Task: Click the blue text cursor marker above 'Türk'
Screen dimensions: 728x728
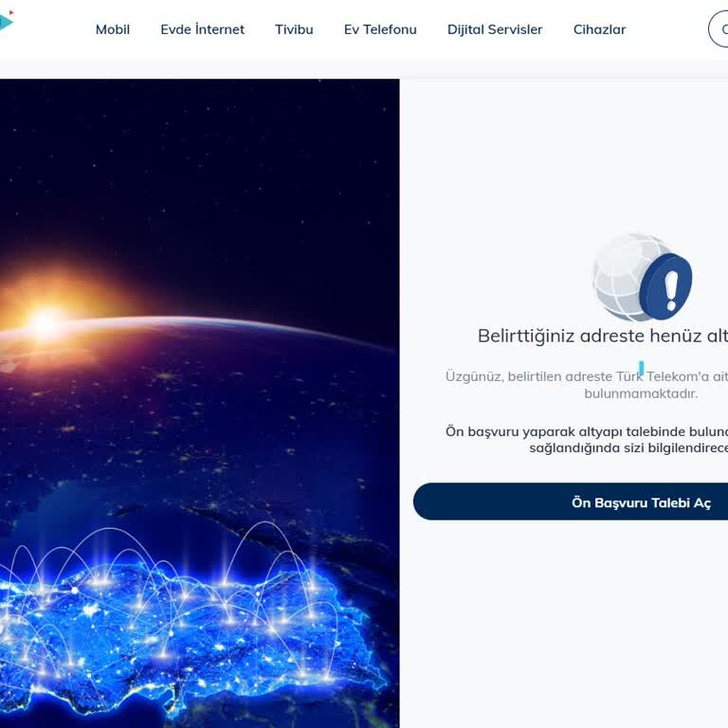Action: tap(641, 368)
